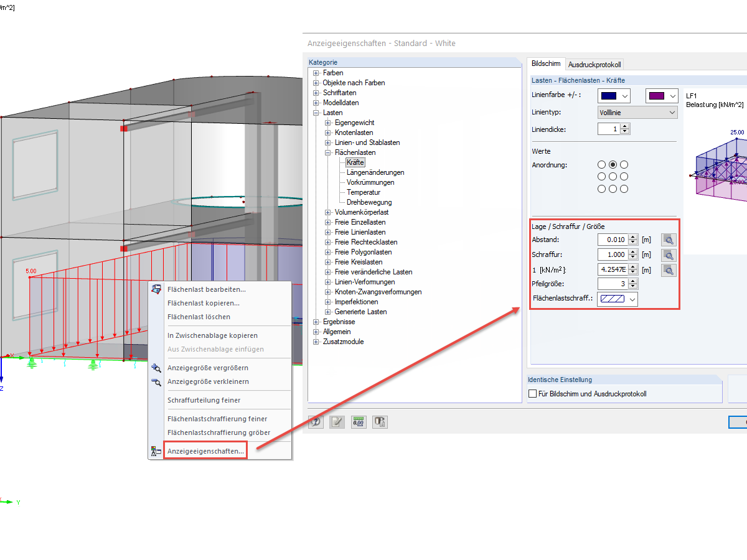
Task: Enable 'Für Bildschim und Ausdruckprotokoll' checkbox
Action: pos(532,393)
